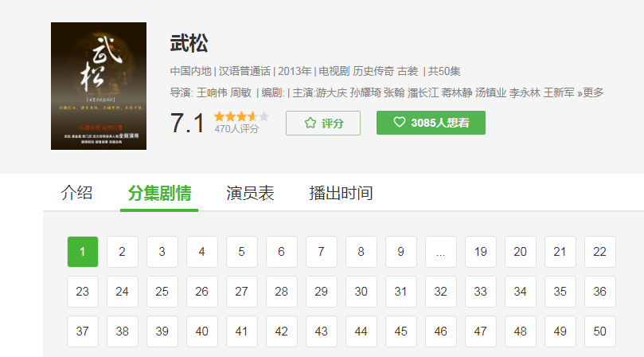Click the 3085人想看 want-to-watch button

pyautogui.click(x=431, y=123)
